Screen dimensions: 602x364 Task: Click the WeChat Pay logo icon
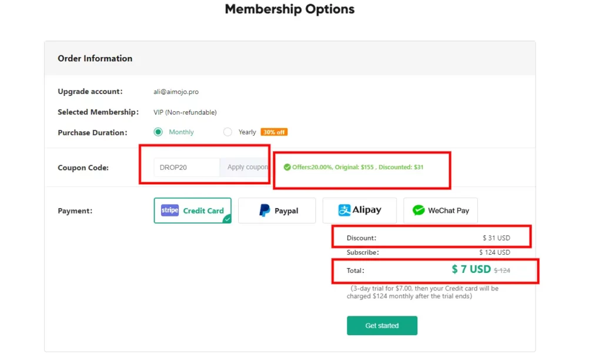click(419, 211)
